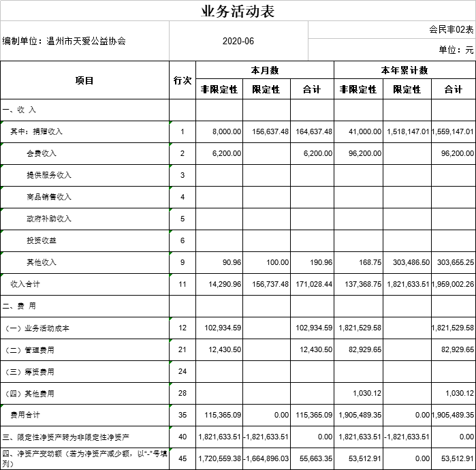Select the value 137,368.75
Image resolution: width=476 pixels, height=470 pixels.
tap(363, 284)
